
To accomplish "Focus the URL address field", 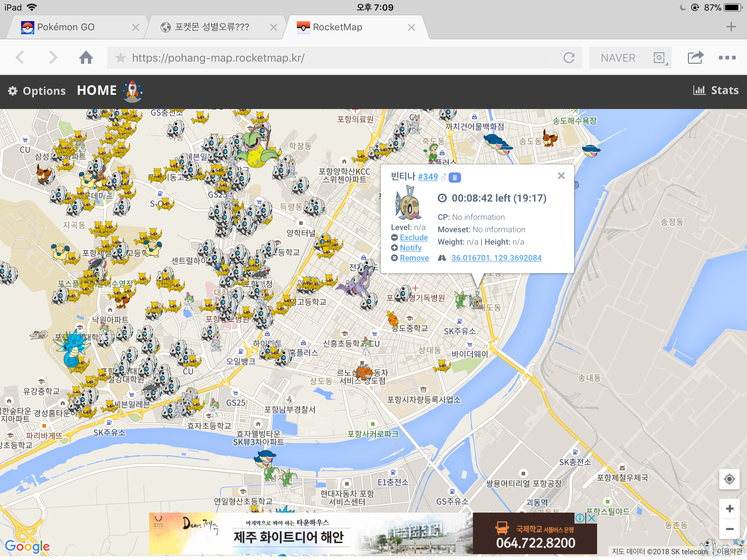I will (345, 58).
